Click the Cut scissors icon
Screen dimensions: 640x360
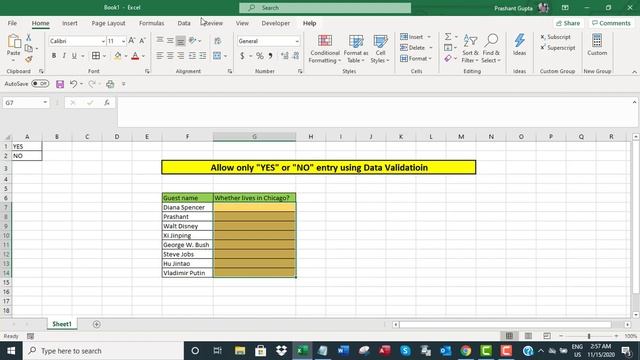(x=29, y=37)
